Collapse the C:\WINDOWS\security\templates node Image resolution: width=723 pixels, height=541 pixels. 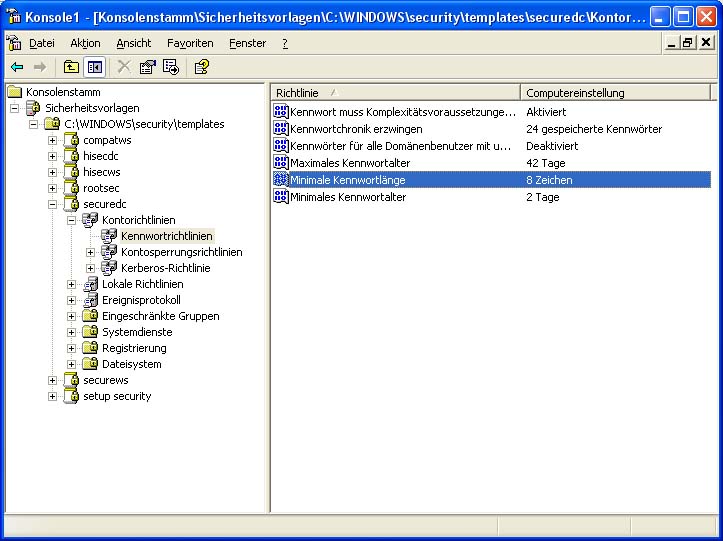(x=33, y=125)
